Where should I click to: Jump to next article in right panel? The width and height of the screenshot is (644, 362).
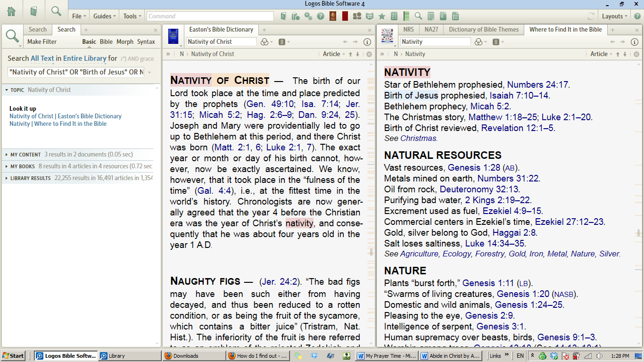(x=625, y=54)
